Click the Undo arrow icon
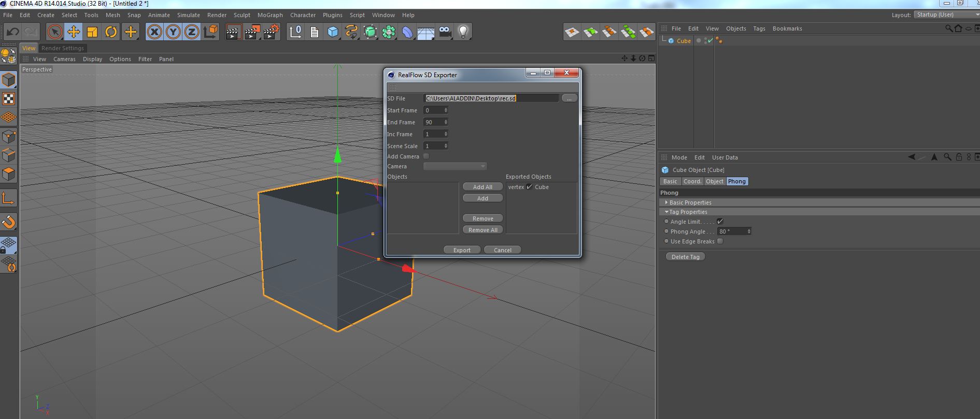Viewport: 980px width, 419px height. click(12, 32)
